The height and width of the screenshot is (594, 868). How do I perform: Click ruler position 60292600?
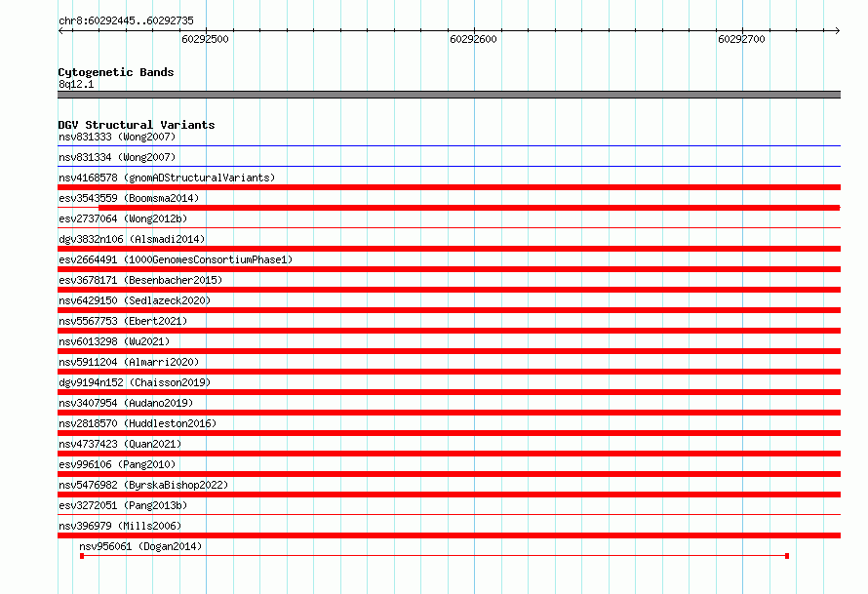[x=473, y=39]
